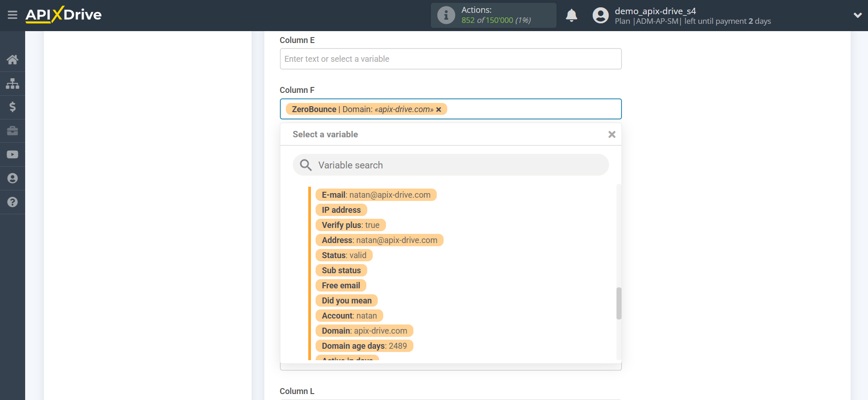Click the Column L label
Viewport: 868px width, 400px height.
[x=297, y=391]
